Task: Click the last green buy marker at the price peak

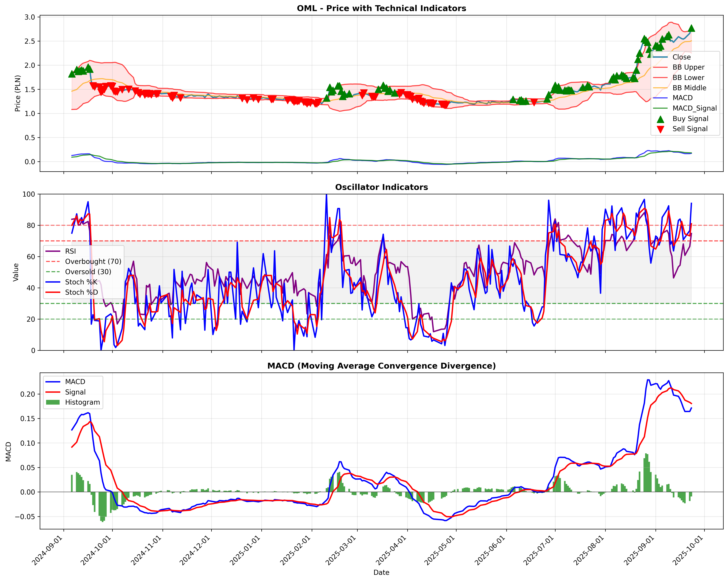Action: [x=691, y=28]
